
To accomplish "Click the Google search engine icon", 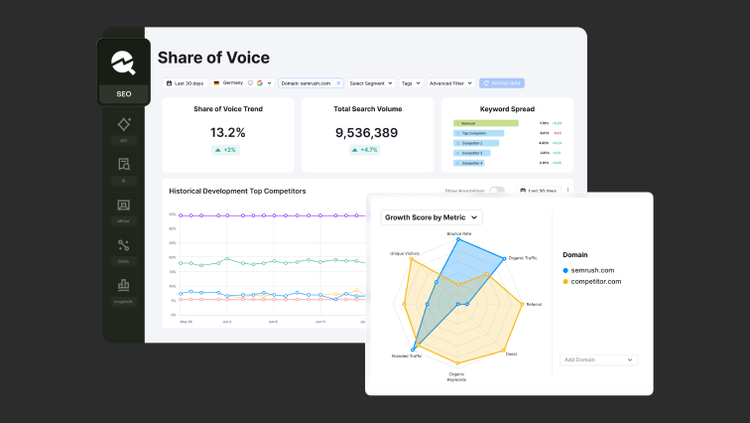I will coord(260,83).
